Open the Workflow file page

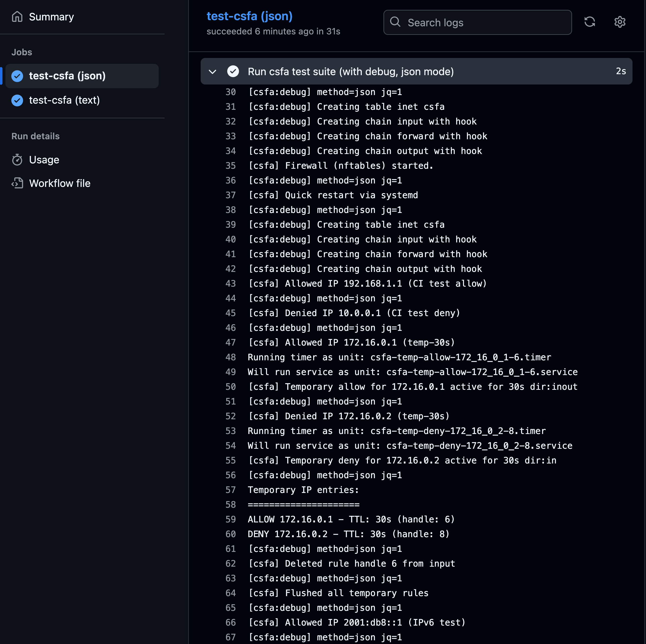(x=59, y=183)
